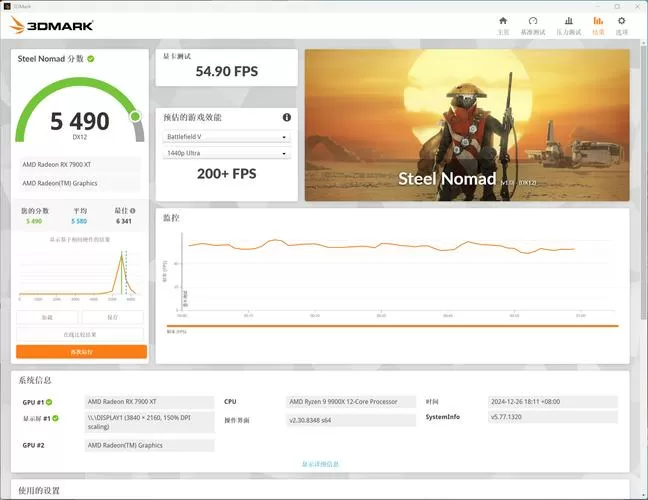
Task: Click the SystemInfo v5.77.1320 value
Action: [553, 417]
